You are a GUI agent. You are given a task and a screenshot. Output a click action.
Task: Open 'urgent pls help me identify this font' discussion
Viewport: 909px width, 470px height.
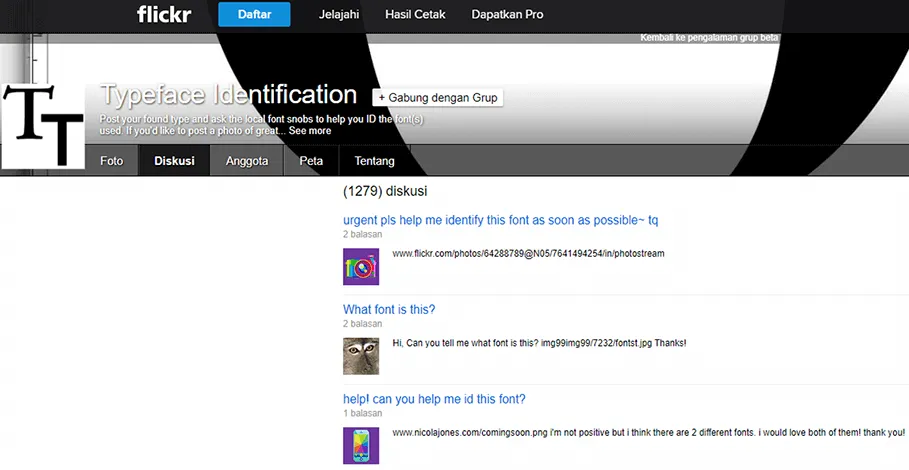point(500,220)
